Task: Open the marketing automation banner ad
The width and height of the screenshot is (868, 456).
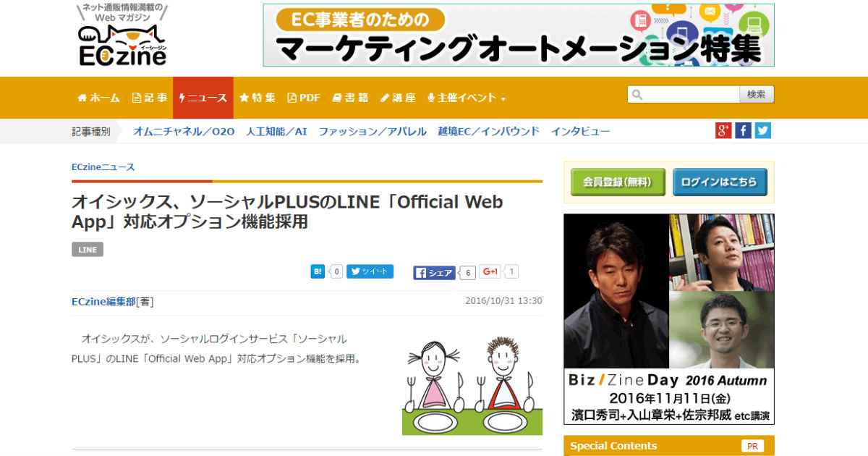Action: pos(519,35)
